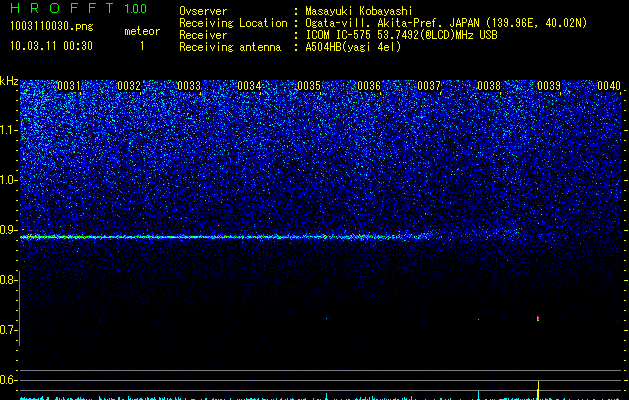Click the Receiving Location label

tap(233, 23)
